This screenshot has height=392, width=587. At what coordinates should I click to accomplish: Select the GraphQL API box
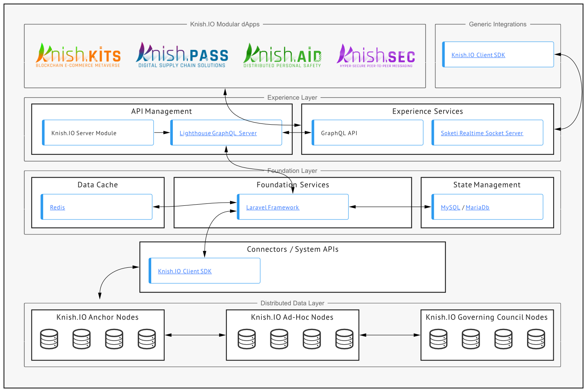[x=368, y=132]
